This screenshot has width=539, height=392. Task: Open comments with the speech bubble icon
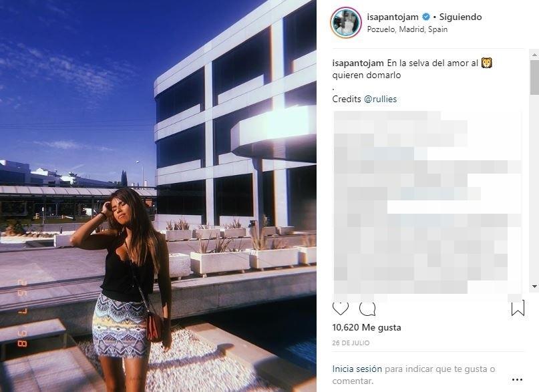tap(367, 309)
